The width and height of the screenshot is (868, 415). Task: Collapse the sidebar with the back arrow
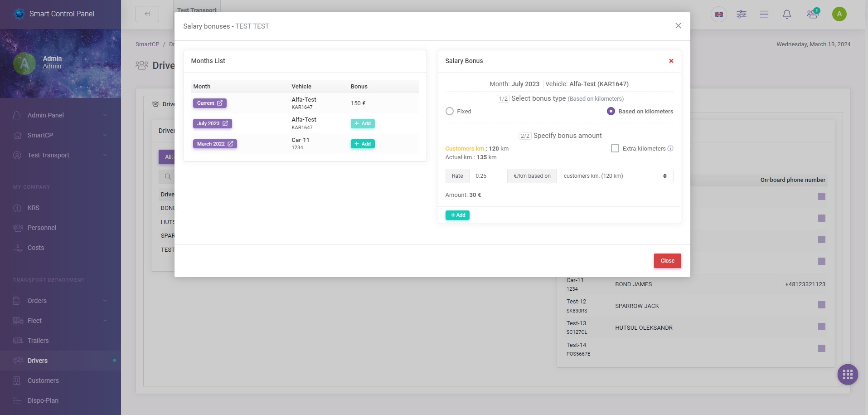(x=147, y=14)
